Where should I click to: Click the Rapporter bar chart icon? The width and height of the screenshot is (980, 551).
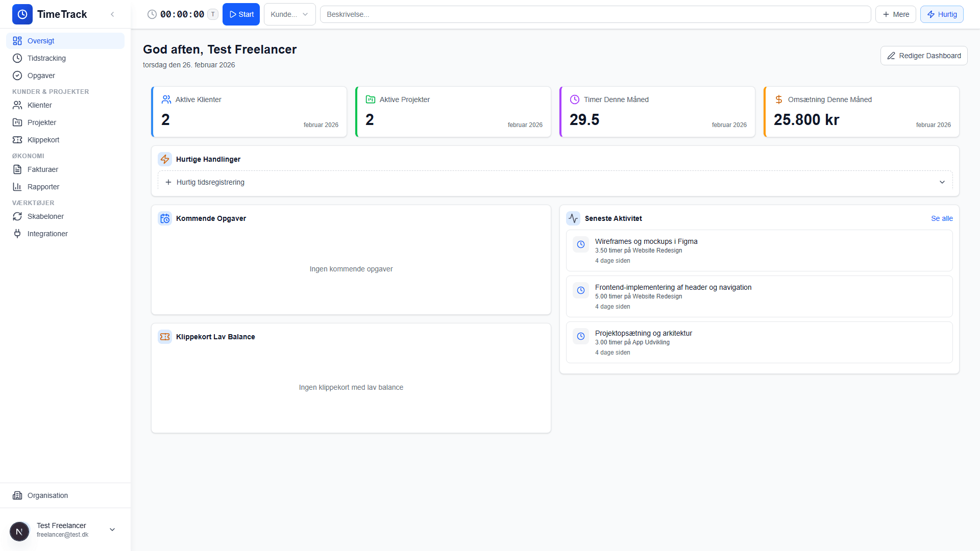(17, 187)
